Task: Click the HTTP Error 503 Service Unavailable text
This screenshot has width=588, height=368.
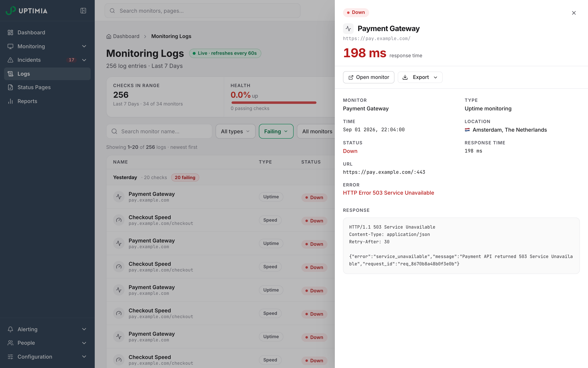Action: pos(388,193)
